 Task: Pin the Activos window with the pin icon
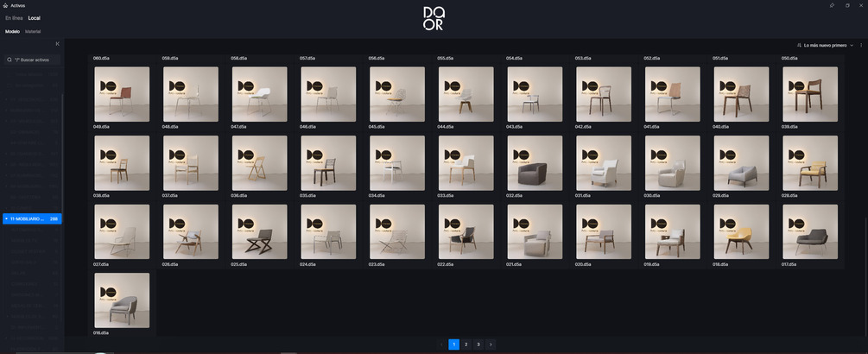click(832, 5)
